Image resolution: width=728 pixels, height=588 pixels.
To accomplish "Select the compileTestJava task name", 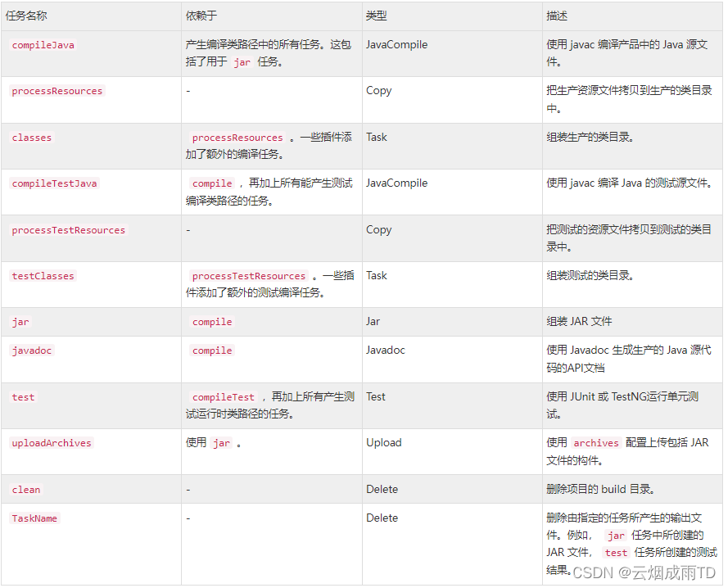I will pyautogui.click(x=54, y=183).
